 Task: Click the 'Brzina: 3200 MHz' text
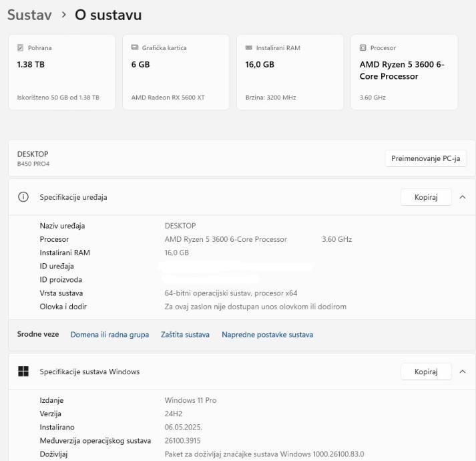(x=270, y=98)
